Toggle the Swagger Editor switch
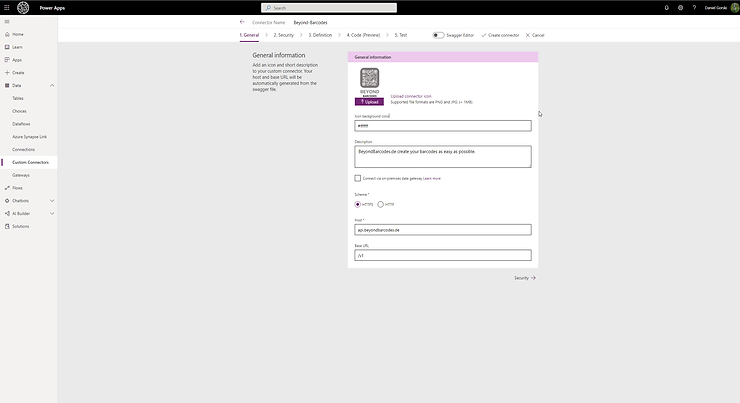 tap(438, 35)
